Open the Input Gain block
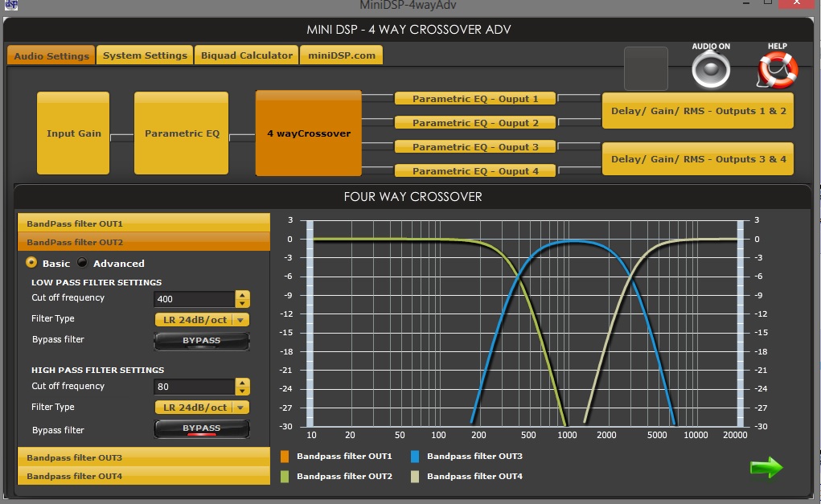The image size is (821, 504). point(73,133)
